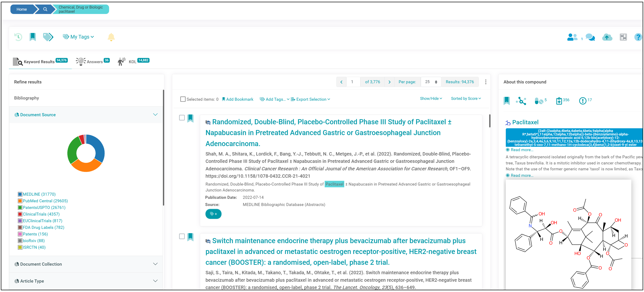Screen dimensions: 644x292
Task: Expand the Article Type section
Action: [155, 281]
